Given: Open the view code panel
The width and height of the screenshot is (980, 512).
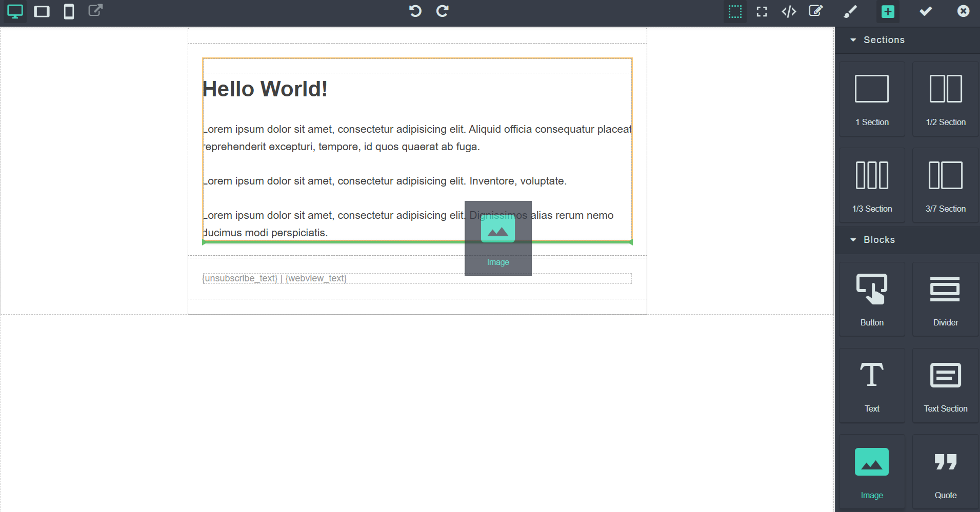Looking at the screenshot, I should [x=789, y=11].
